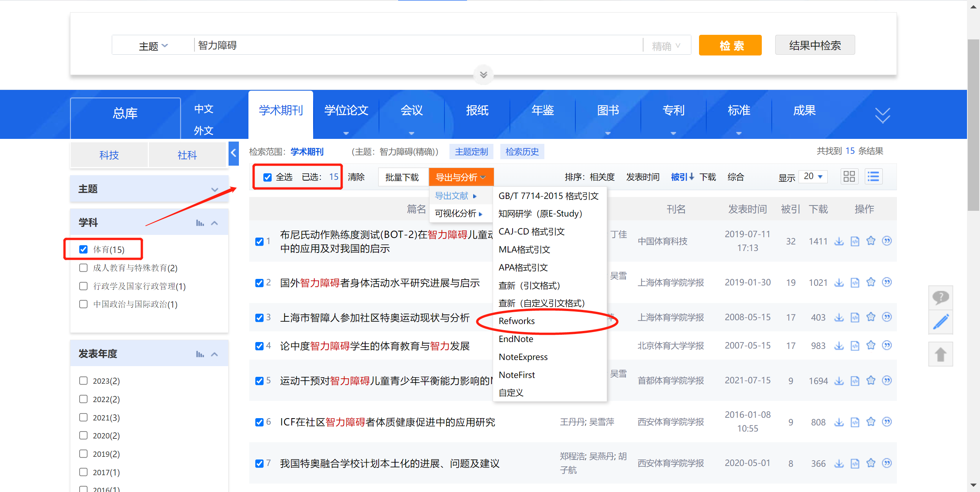The image size is (980, 492).
Task: Click inside the search input showing 智力障碍
Action: tap(345, 45)
